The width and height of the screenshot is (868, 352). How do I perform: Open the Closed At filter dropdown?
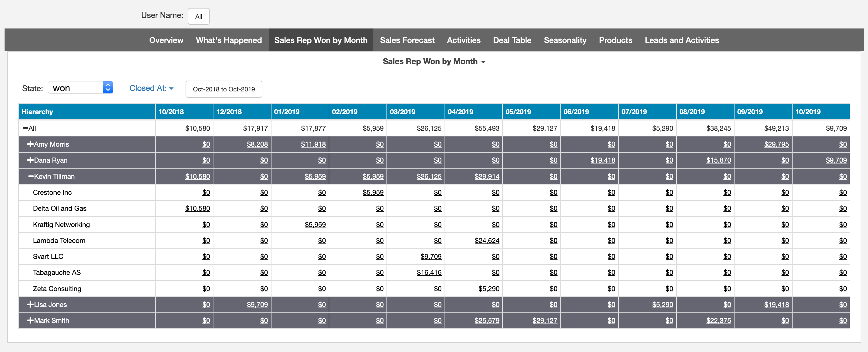tap(151, 88)
